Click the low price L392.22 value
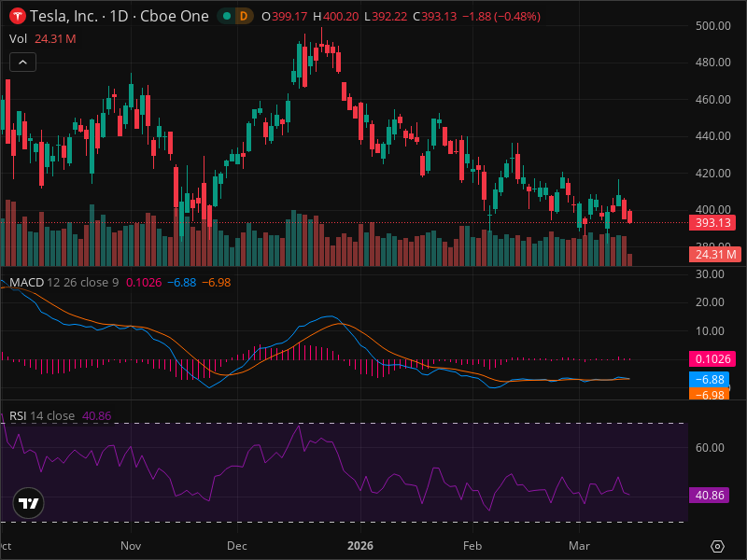This screenshot has height=560, width=747. (x=386, y=17)
